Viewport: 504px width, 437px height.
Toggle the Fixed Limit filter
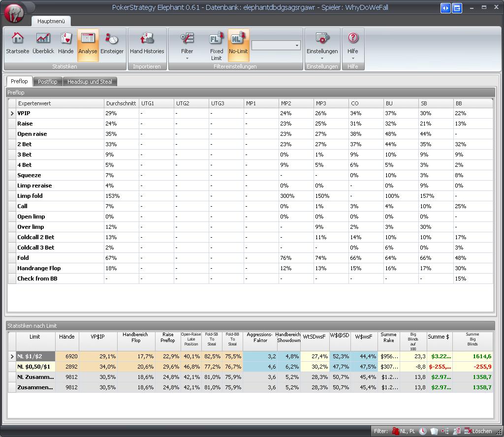[217, 46]
